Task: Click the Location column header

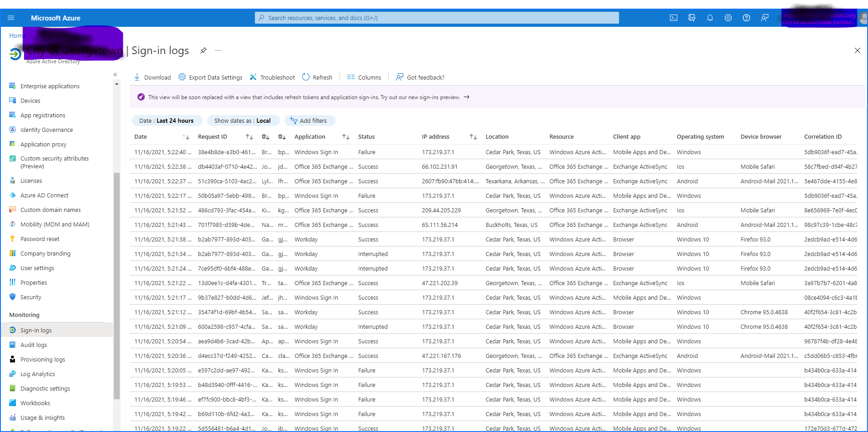Action: 497,137
